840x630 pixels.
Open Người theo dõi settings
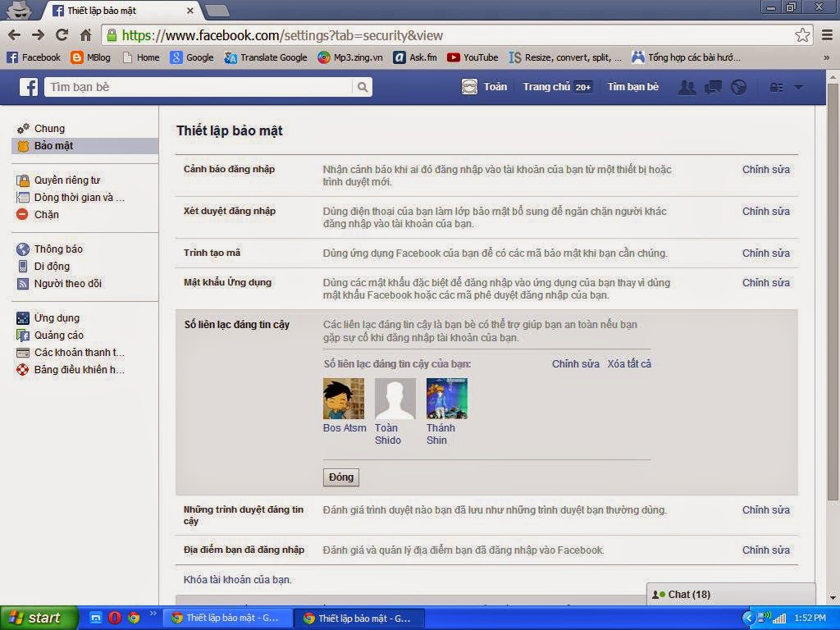[x=59, y=283]
